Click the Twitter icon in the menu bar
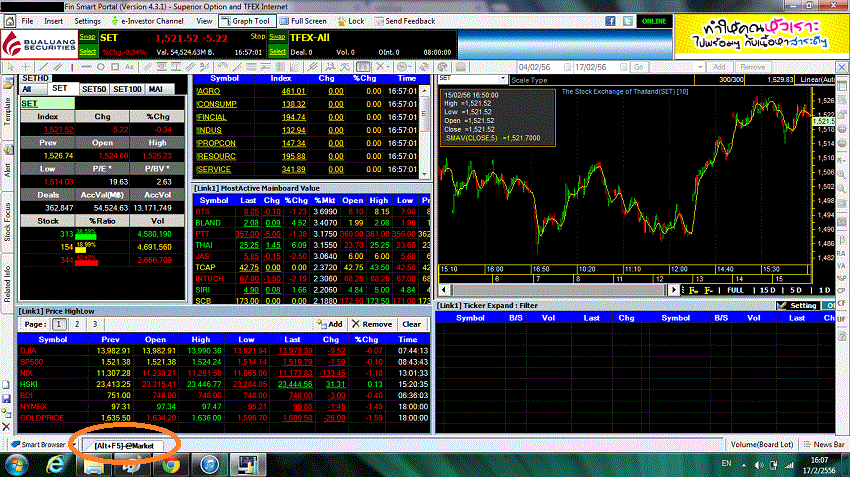 (628, 21)
